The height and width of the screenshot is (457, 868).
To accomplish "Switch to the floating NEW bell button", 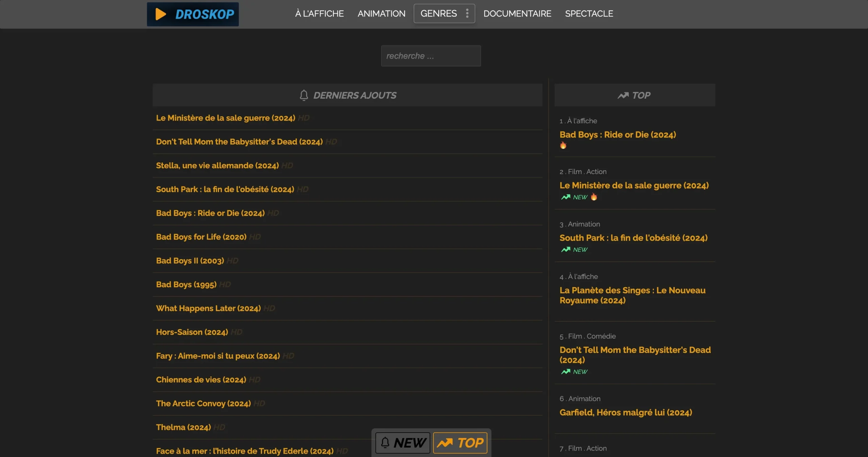I will pyautogui.click(x=402, y=443).
